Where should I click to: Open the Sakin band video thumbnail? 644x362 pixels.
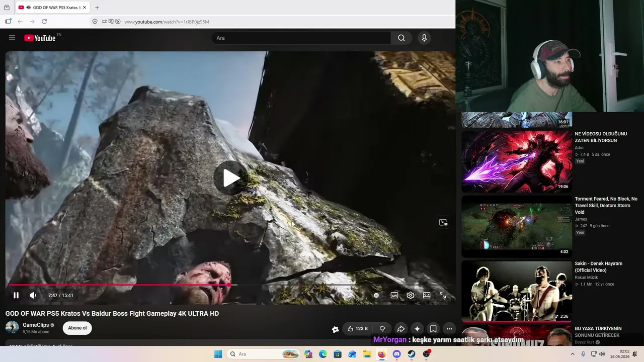coord(517,291)
